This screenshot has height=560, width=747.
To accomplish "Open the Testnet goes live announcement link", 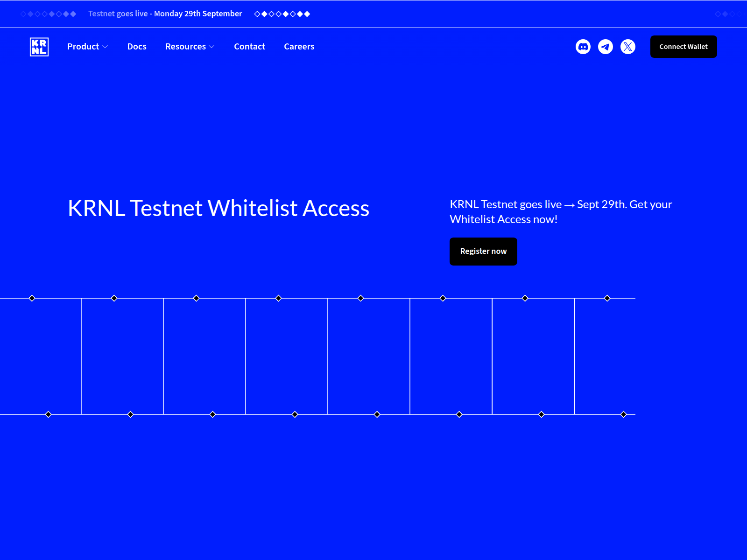I will (165, 14).
